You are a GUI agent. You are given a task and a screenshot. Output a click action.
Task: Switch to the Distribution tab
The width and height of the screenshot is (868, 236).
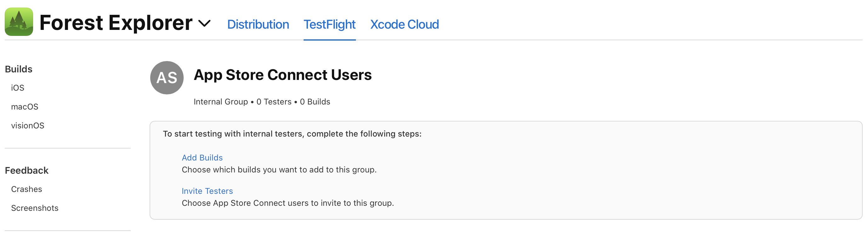tap(258, 24)
